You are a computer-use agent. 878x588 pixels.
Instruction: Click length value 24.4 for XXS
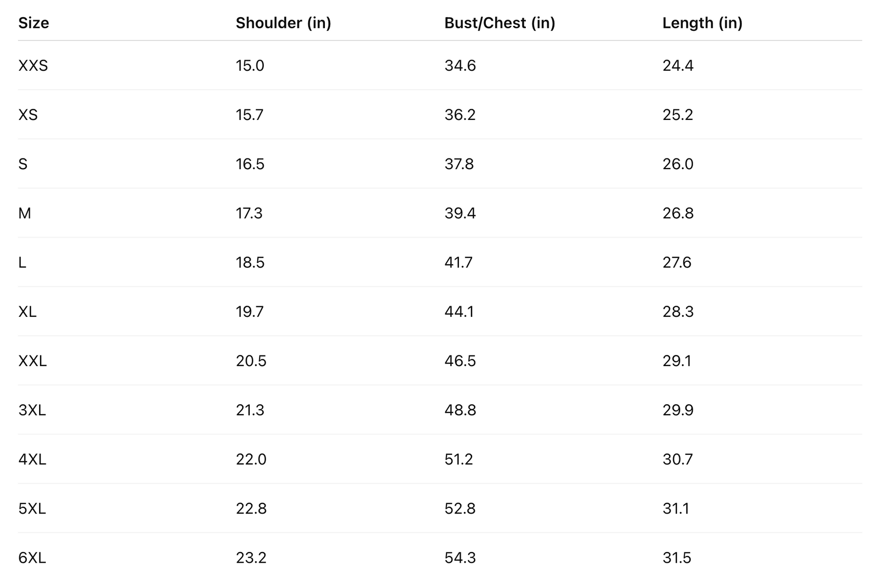[678, 65]
